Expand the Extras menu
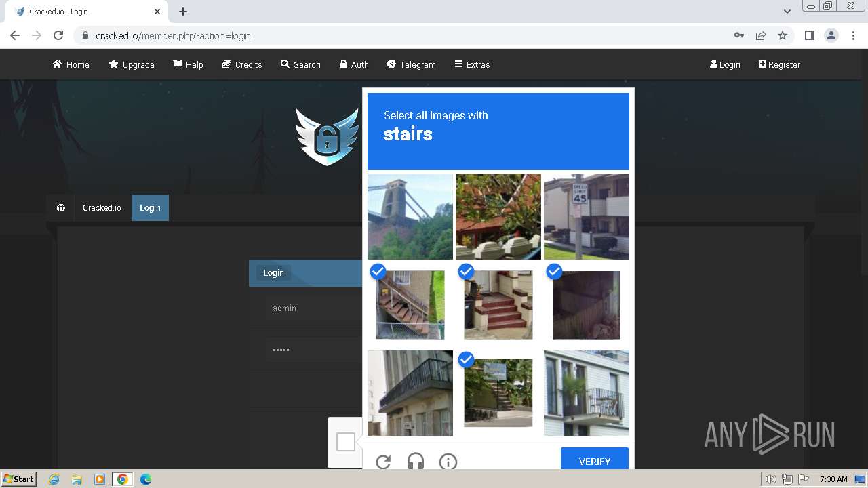The height and width of the screenshot is (488, 868). pyautogui.click(x=472, y=64)
